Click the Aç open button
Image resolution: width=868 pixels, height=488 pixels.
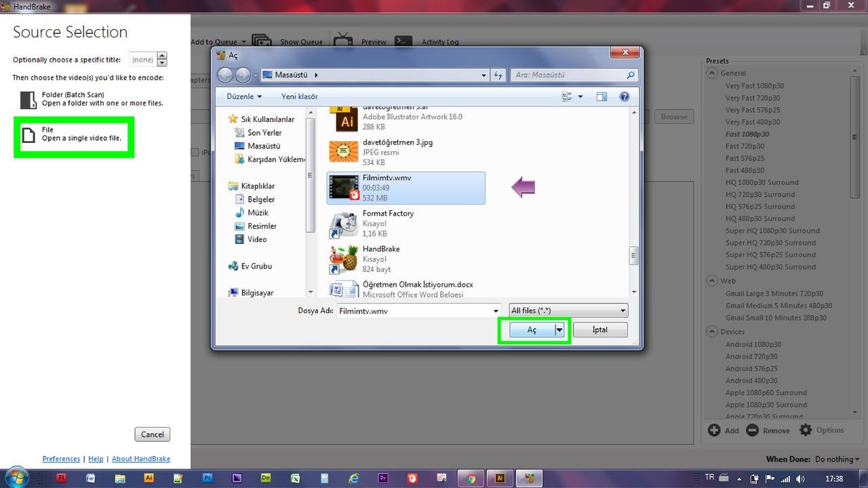[532, 330]
